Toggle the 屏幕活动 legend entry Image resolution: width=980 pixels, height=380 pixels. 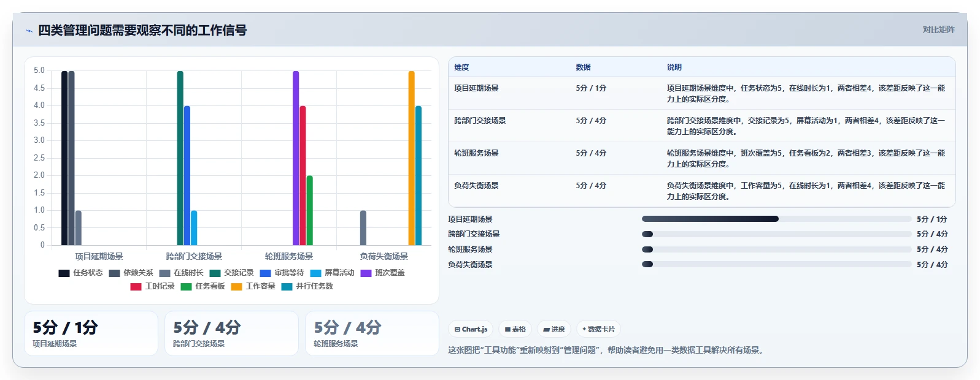click(x=332, y=273)
